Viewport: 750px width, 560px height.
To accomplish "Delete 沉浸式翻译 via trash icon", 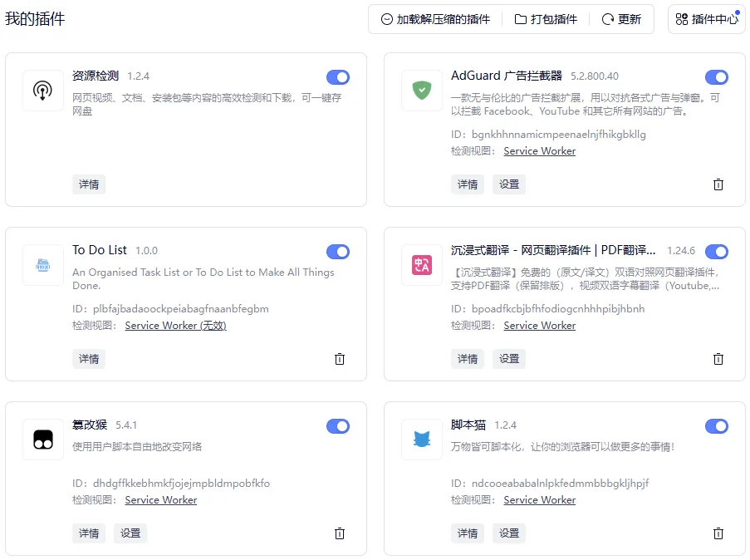I will click(x=718, y=359).
